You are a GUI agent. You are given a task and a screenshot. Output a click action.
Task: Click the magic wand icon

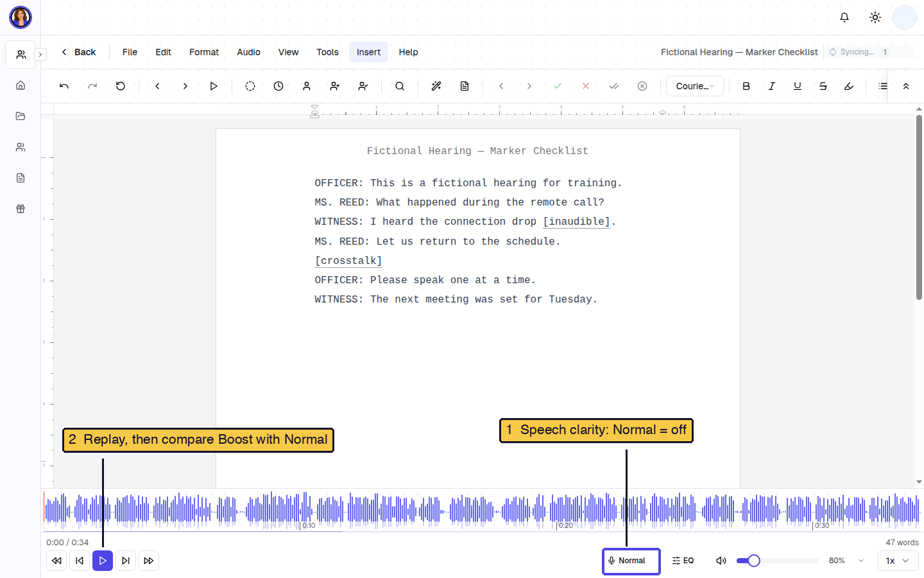pos(436,86)
